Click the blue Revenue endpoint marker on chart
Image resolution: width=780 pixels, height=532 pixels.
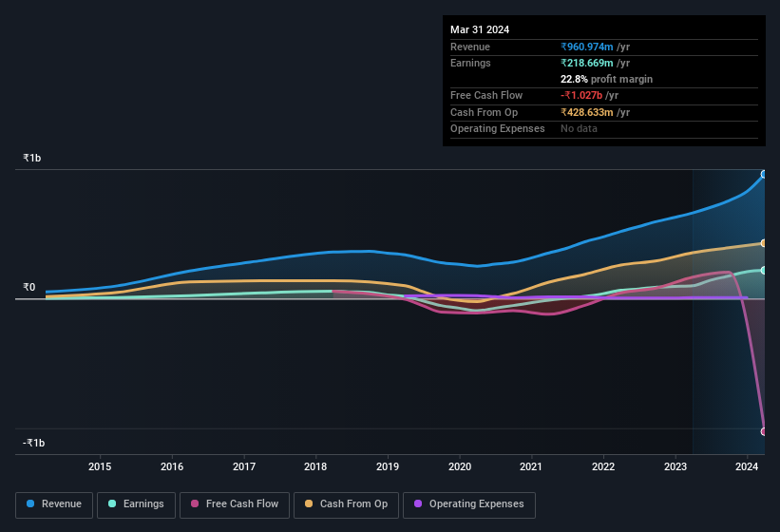coord(764,175)
